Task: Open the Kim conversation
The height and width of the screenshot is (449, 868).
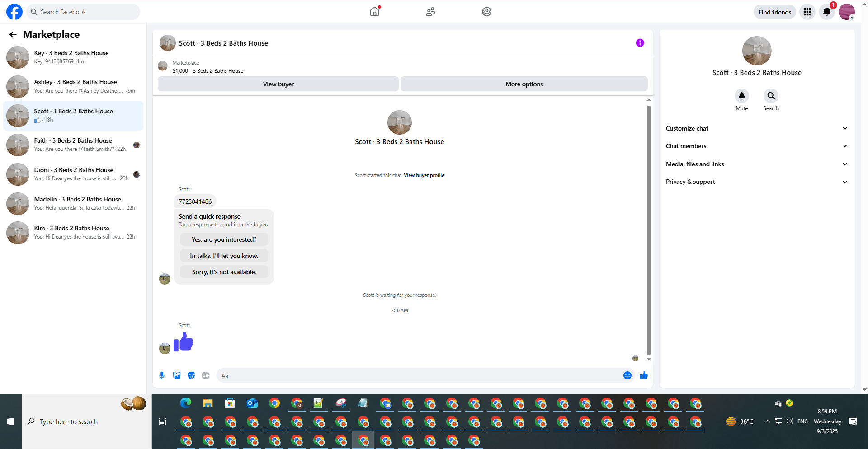Action: click(x=73, y=233)
